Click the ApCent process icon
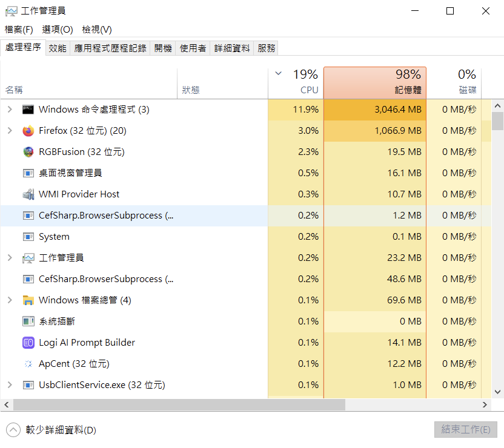The image size is (504, 448). click(x=28, y=364)
